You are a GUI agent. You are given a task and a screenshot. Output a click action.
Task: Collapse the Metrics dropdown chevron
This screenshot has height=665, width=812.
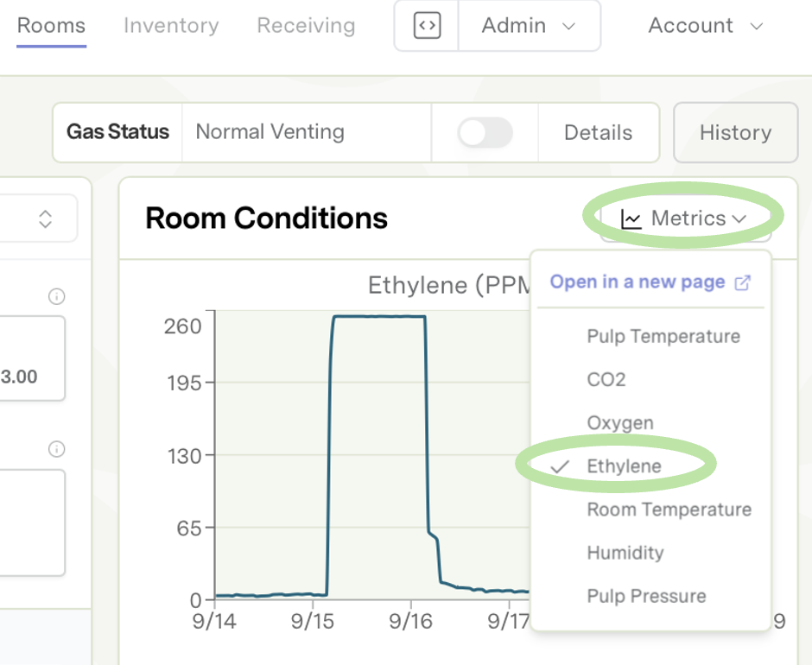pyautogui.click(x=739, y=219)
